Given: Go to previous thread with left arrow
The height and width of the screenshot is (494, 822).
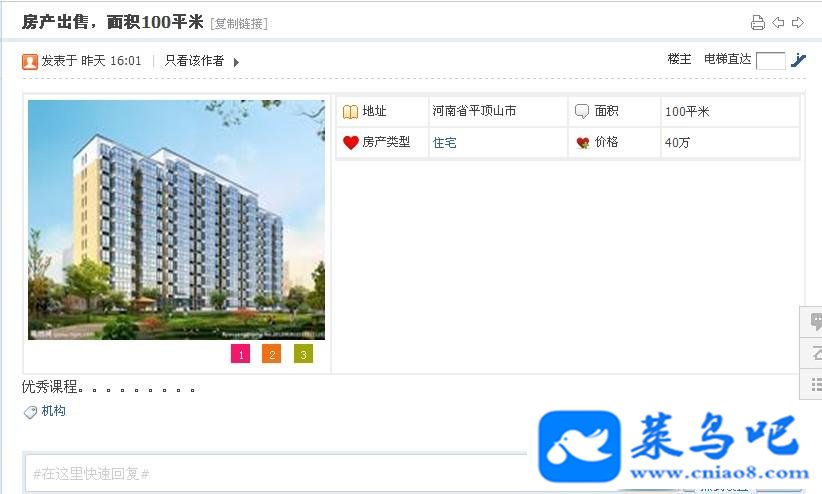Looking at the screenshot, I should coord(778,23).
